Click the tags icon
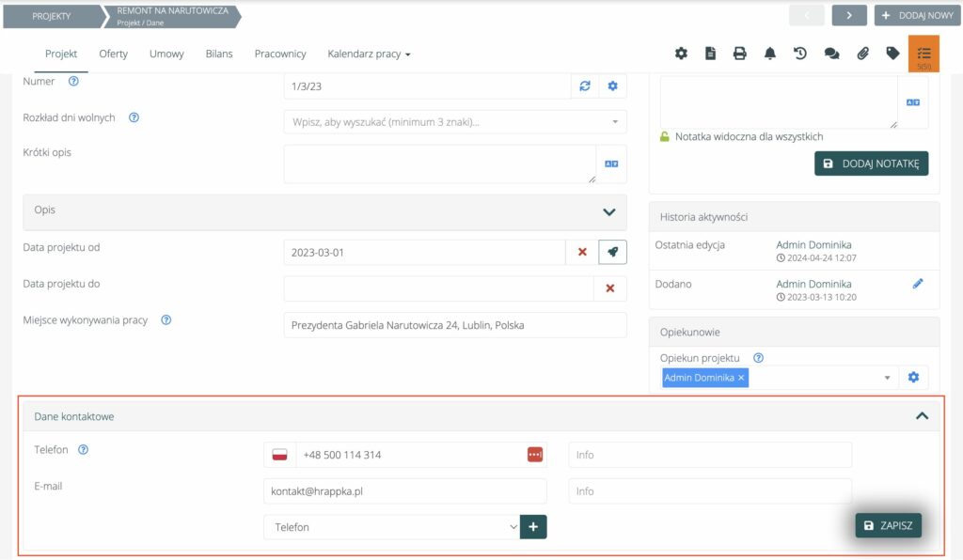 click(x=892, y=54)
